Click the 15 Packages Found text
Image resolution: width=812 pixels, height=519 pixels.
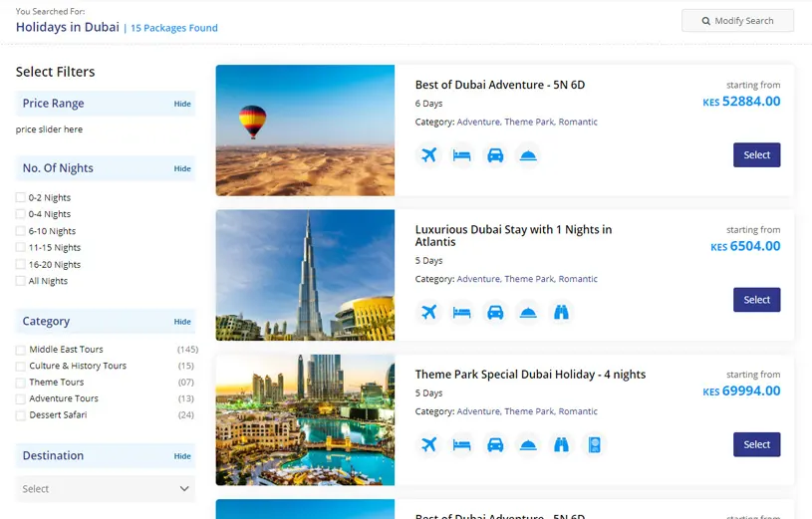coord(174,28)
